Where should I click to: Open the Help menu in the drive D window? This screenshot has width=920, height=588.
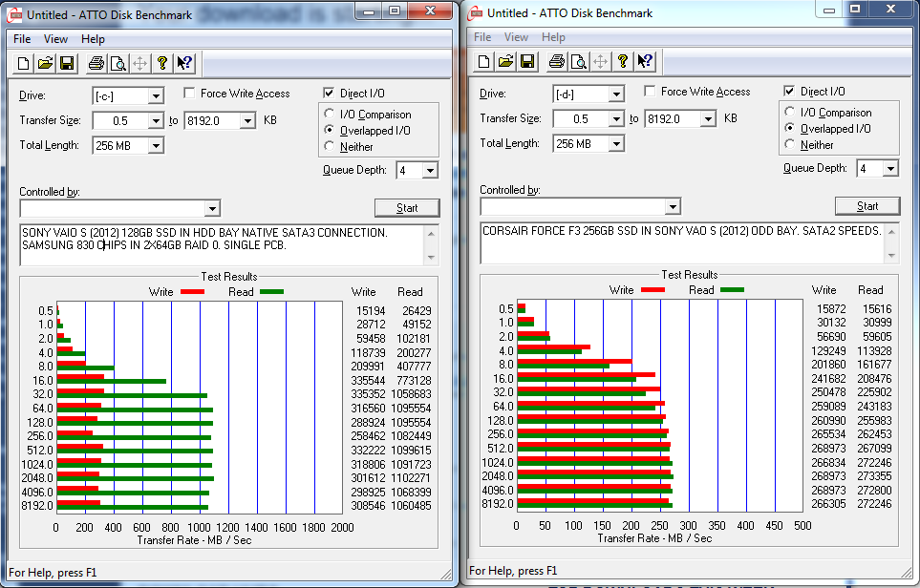coord(553,37)
